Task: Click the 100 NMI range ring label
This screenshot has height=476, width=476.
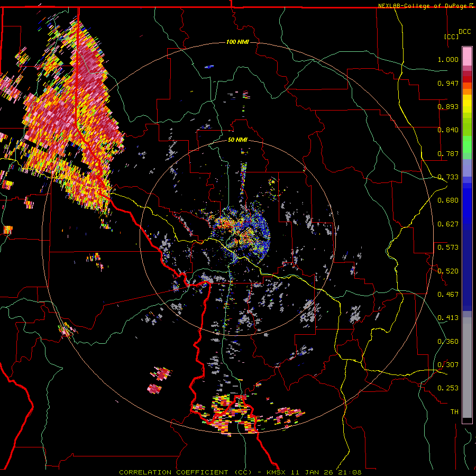Action: [x=237, y=42]
